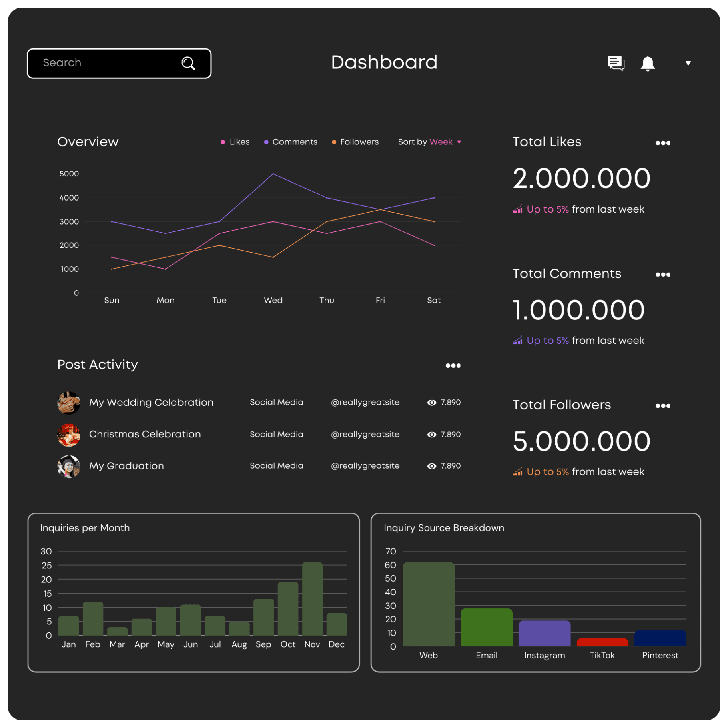
Task: Open the profile dropdown arrow in header
Action: [x=688, y=63]
